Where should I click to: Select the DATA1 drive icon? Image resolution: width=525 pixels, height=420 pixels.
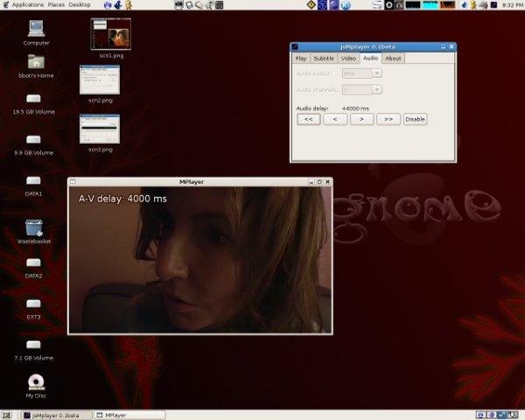(33, 180)
